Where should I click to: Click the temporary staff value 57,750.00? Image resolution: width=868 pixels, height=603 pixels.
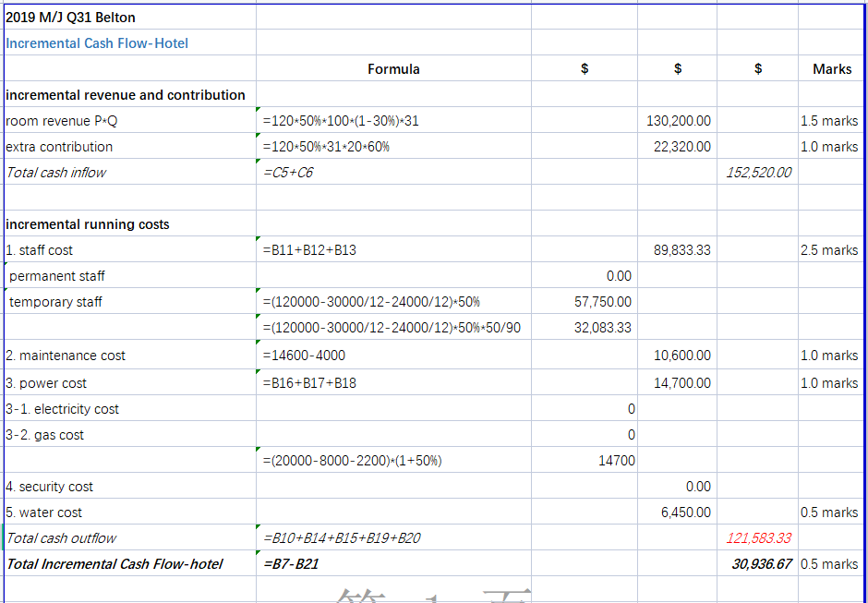click(603, 302)
